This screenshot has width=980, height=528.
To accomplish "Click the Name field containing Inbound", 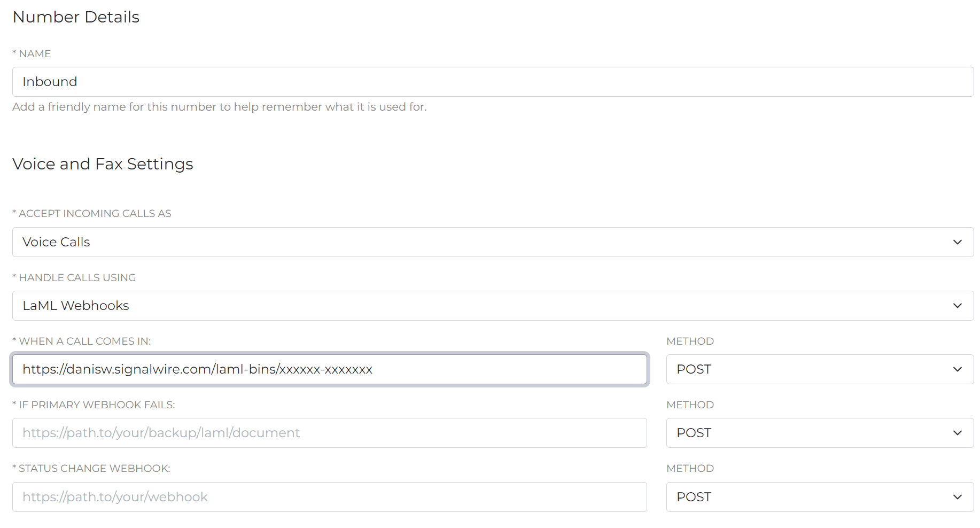I will tap(493, 82).
